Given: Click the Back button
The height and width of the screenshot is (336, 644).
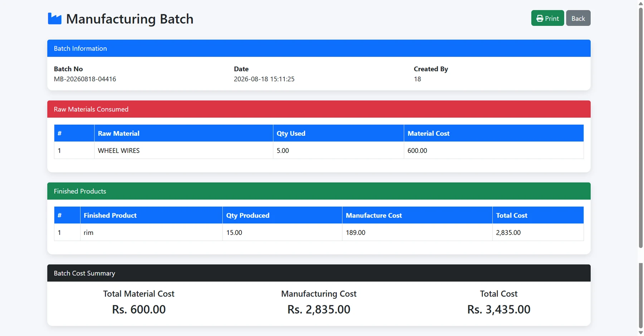Looking at the screenshot, I should [578, 18].
